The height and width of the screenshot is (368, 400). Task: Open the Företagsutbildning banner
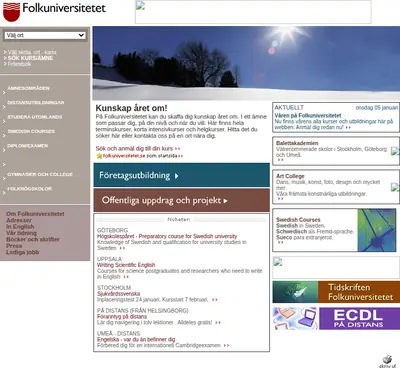182,175
